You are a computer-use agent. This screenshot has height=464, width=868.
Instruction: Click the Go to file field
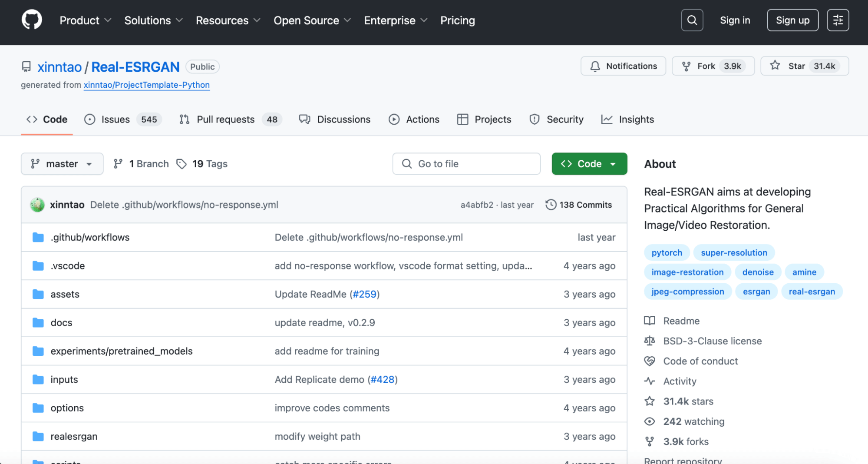tap(466, 164)
